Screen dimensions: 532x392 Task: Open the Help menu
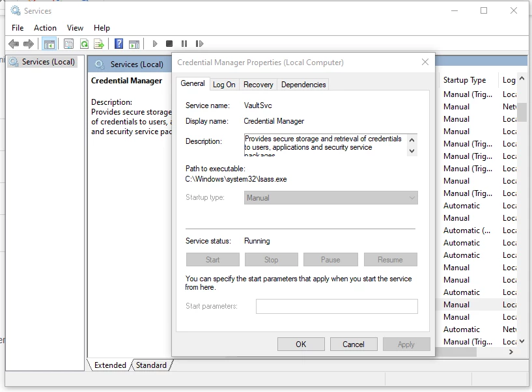click(102, 28)
